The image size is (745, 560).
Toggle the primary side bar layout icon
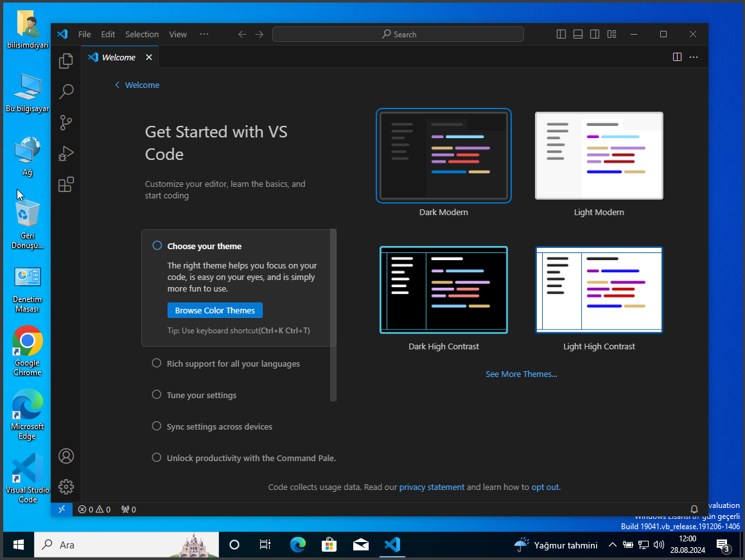click(x=561, y=34)
